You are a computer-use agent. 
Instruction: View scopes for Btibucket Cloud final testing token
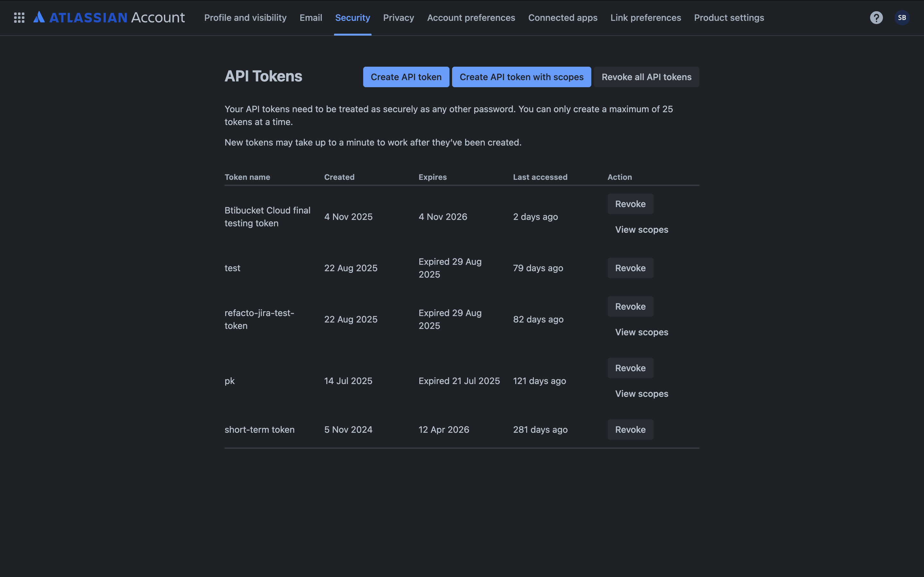pos(641,229)
